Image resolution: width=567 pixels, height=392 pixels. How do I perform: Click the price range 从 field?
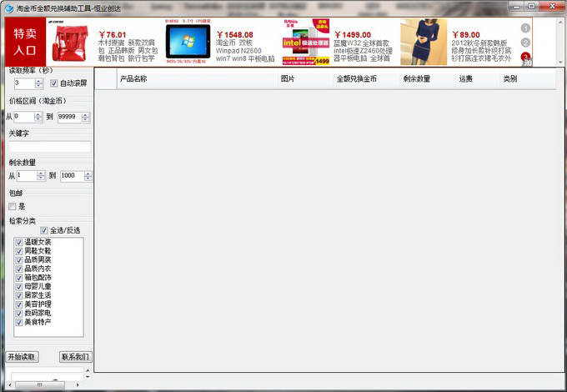click(23, 117)
